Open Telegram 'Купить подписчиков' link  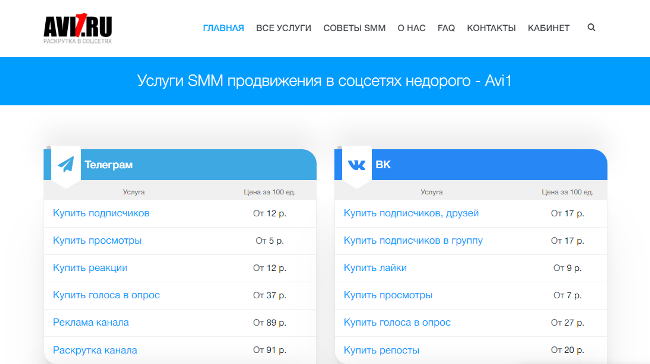point(101,213)
